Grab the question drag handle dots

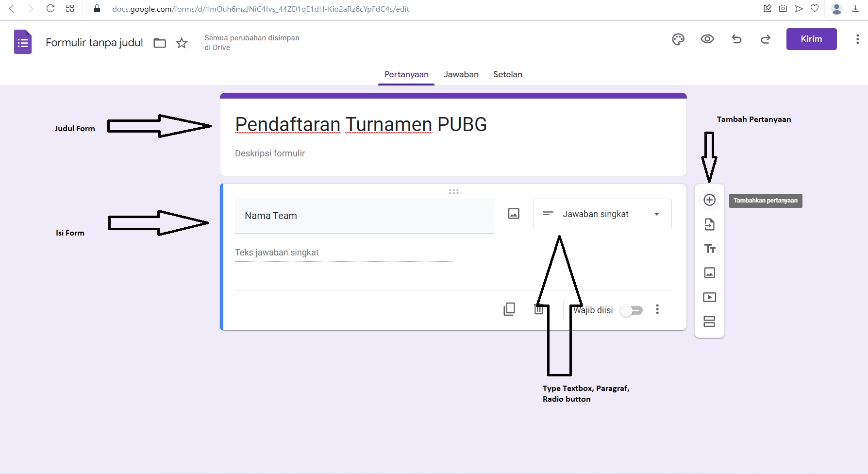(x=454, y=191)
